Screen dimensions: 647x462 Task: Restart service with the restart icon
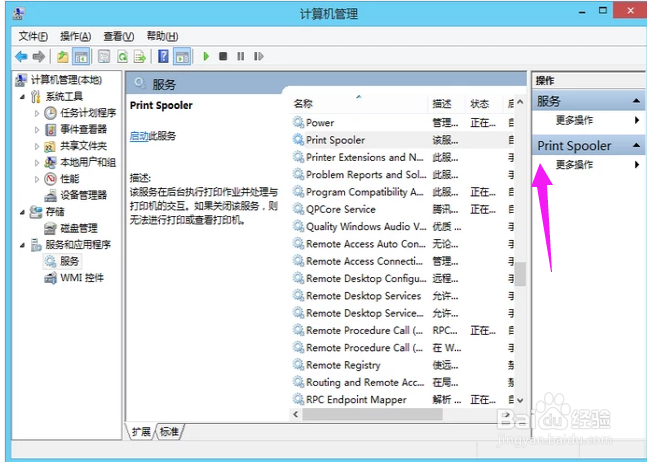click(x=259, y=56)
